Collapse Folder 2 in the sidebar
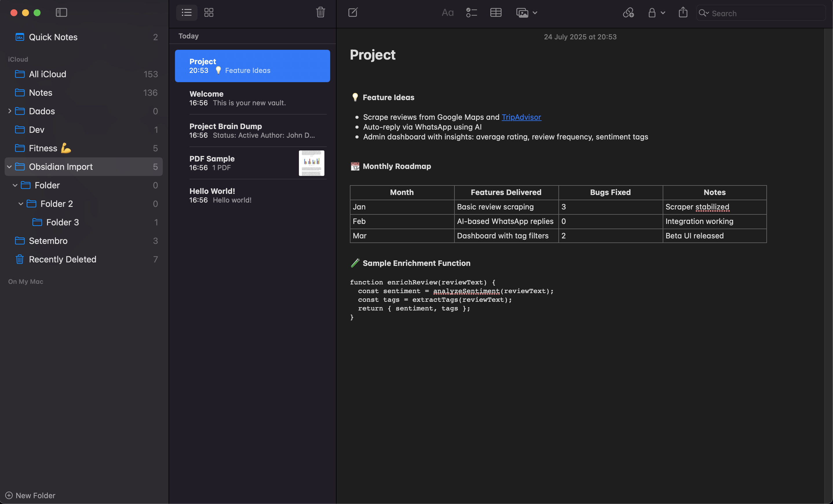 (21, 204)
